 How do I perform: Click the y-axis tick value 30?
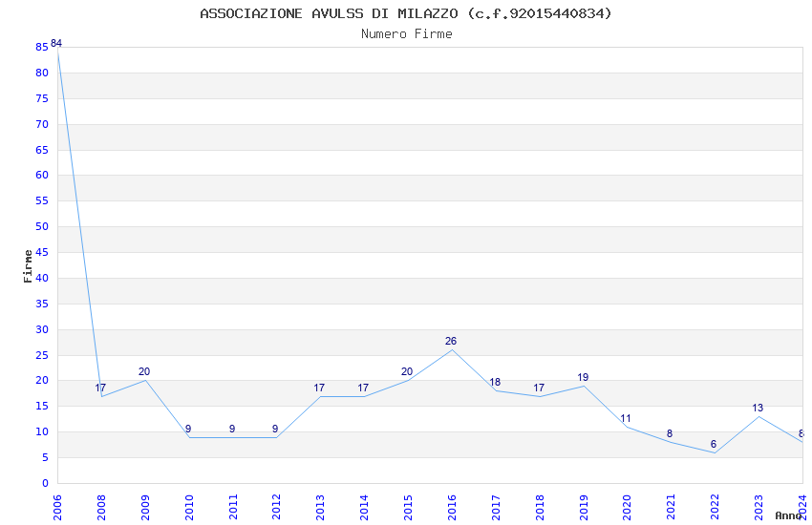pyautogui.click(x=42, y=329)
